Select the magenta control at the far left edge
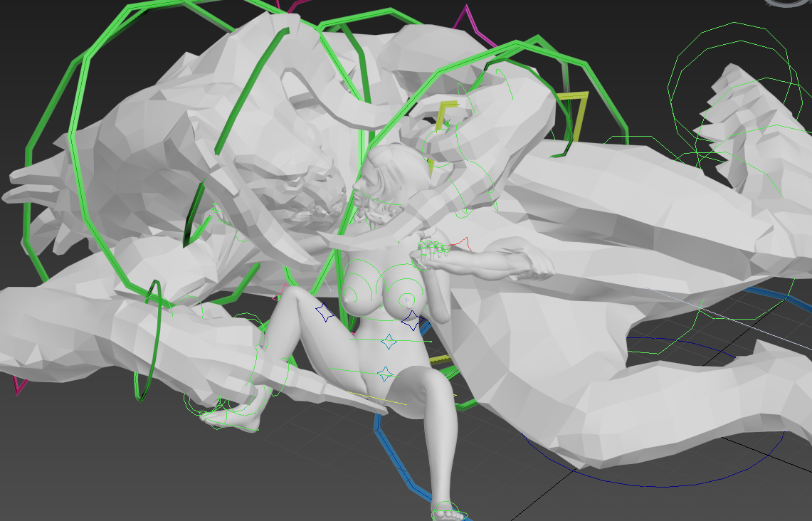 pyautogui.click(x=20, y=386)
